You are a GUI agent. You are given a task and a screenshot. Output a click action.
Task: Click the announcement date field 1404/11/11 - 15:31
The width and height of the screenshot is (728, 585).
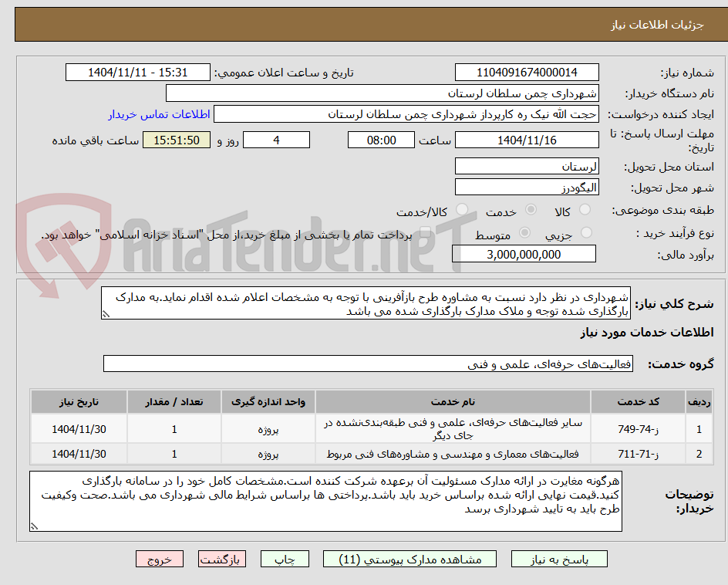point(138,73)
